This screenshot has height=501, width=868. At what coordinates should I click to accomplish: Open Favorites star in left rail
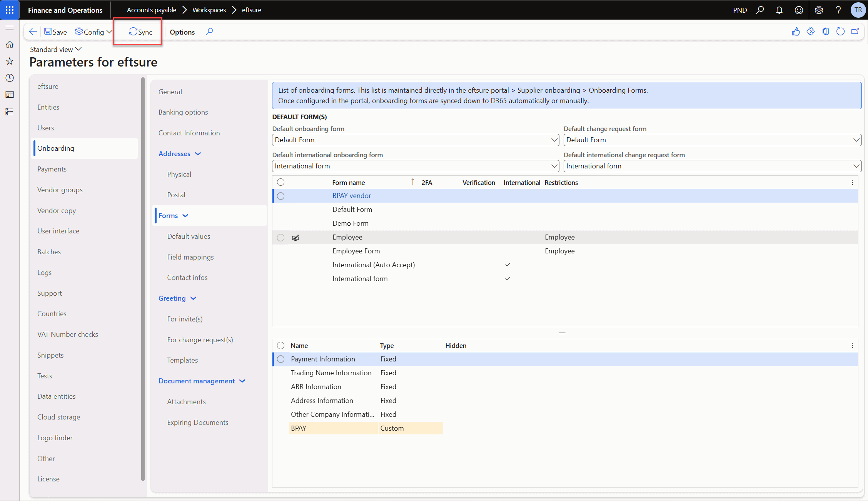(10, 61)
